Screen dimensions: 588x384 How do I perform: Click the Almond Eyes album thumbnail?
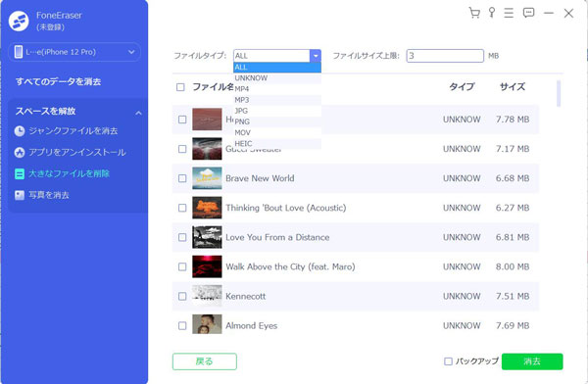(x=207, y=324)
